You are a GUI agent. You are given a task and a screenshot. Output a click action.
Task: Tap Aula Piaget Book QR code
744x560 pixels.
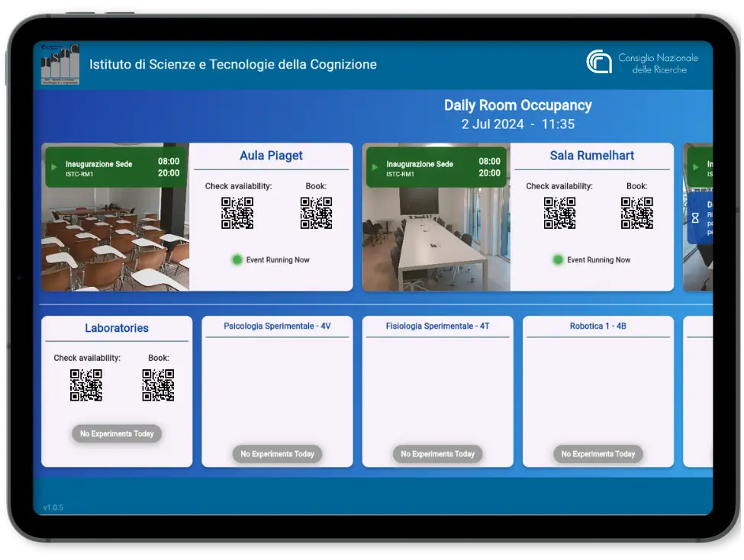click(x=316, y=213)
